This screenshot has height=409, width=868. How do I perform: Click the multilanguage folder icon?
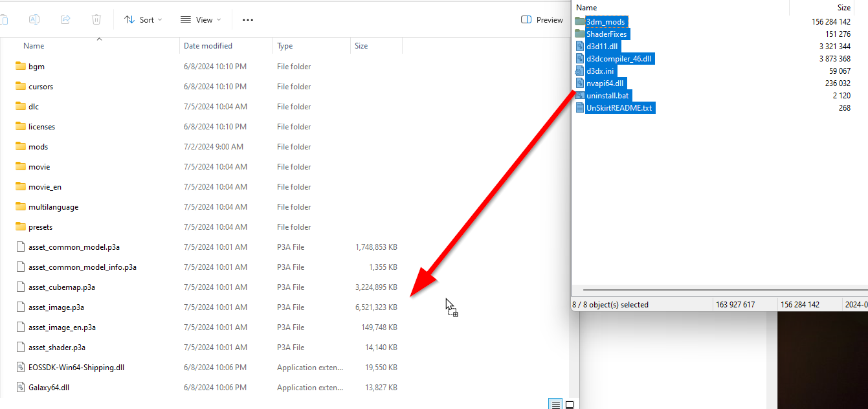(x=20, y=207)
